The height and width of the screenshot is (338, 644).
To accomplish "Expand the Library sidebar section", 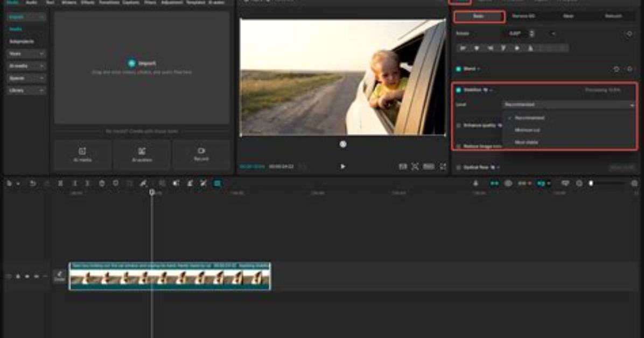I will pyautogui.click(x=26, y=90).
